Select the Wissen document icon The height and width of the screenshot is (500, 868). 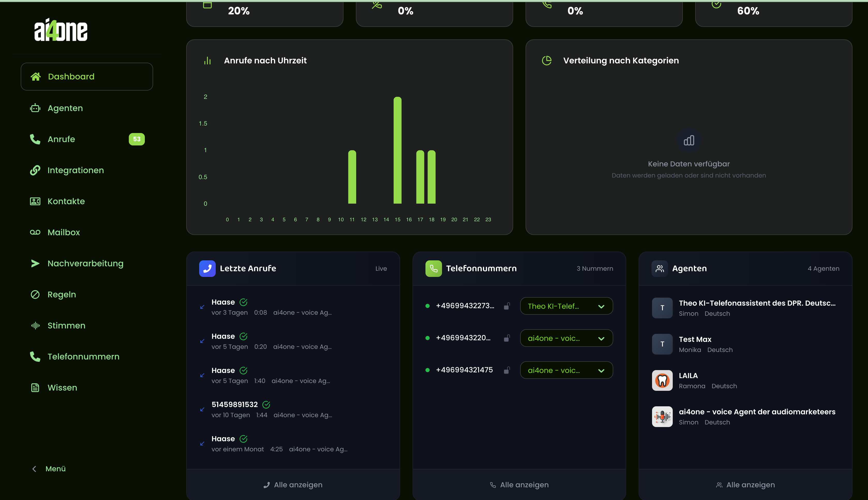coord(35,387)
